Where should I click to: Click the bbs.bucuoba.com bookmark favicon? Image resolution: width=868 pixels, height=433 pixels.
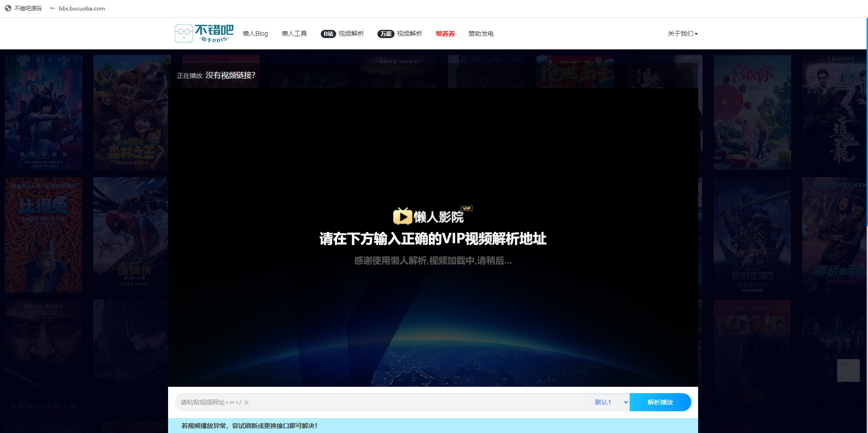pyautogui.click(x=53, y=8)
